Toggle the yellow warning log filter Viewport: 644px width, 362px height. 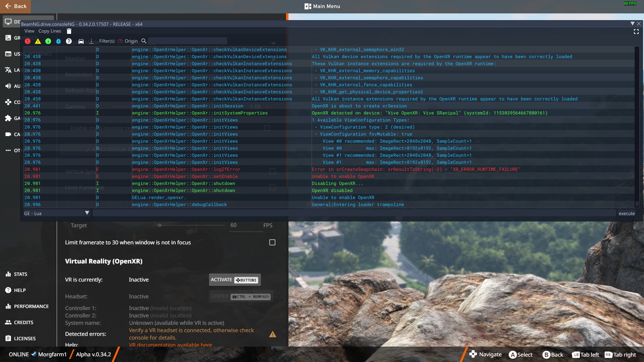38,41
